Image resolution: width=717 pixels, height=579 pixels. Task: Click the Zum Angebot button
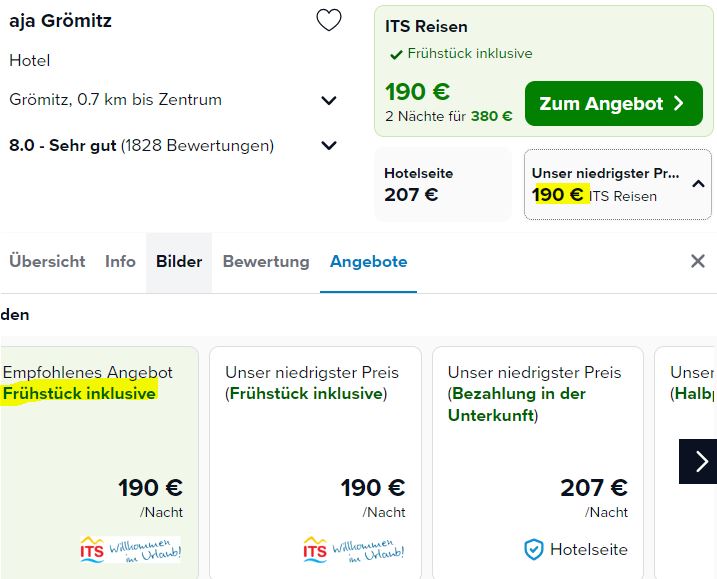tap(614, 103)
